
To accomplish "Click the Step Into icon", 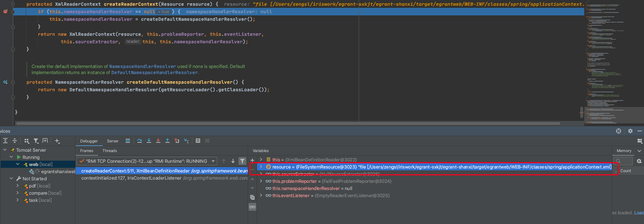I will pyautogui.click(x=149, y=141).
